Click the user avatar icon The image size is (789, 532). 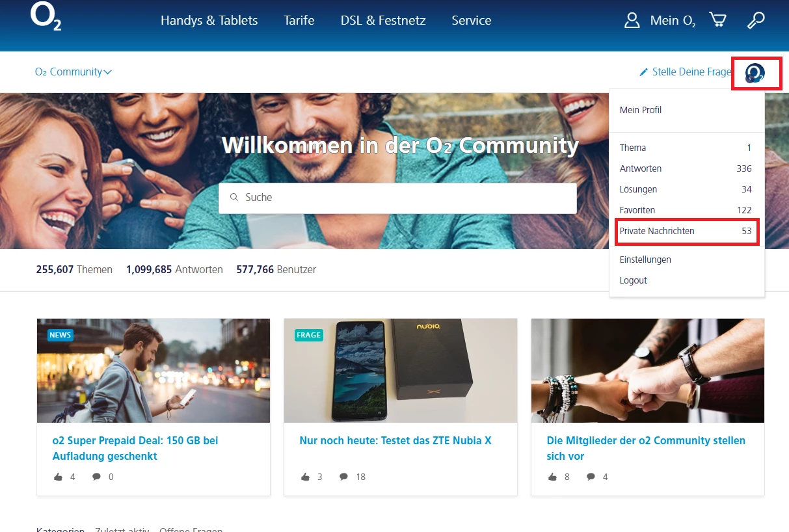[755, 73]
